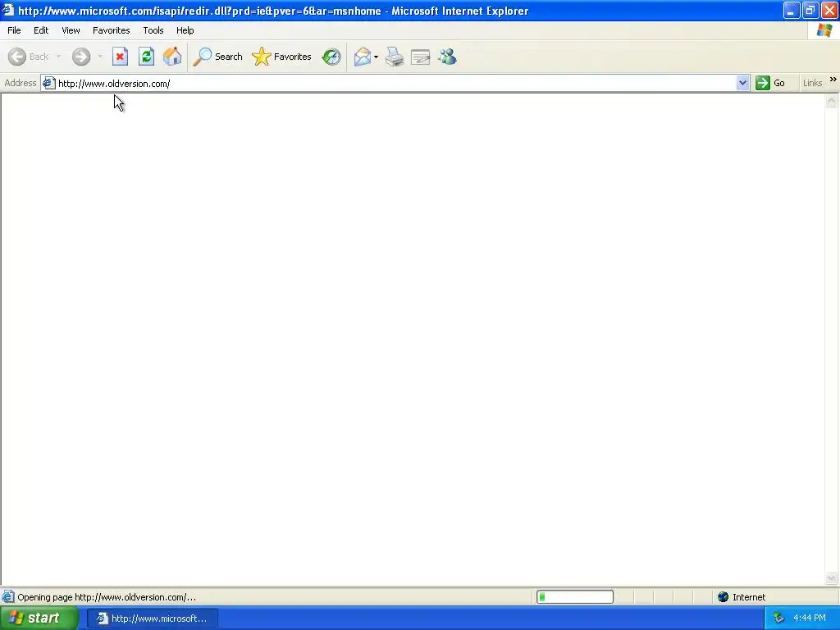
Task: Click the scroll down arrow of the page scrollbar
Action: (x=832, y=577)
